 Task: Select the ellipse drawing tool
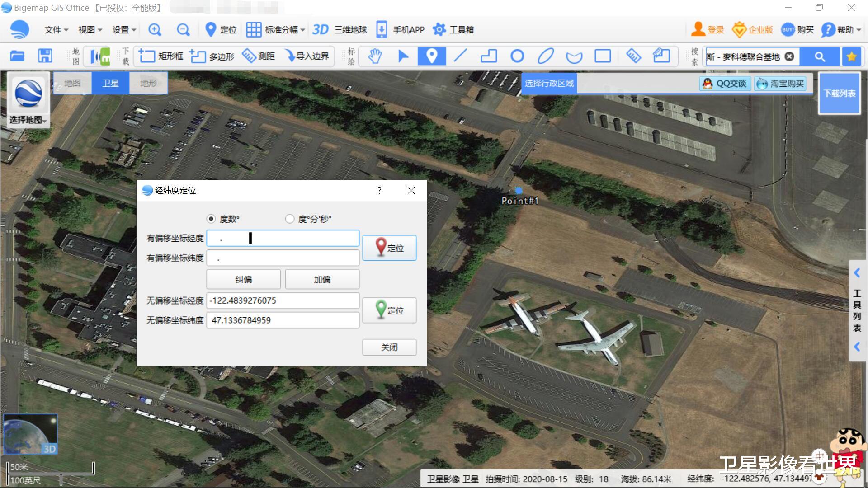click(x=546, y=56)
